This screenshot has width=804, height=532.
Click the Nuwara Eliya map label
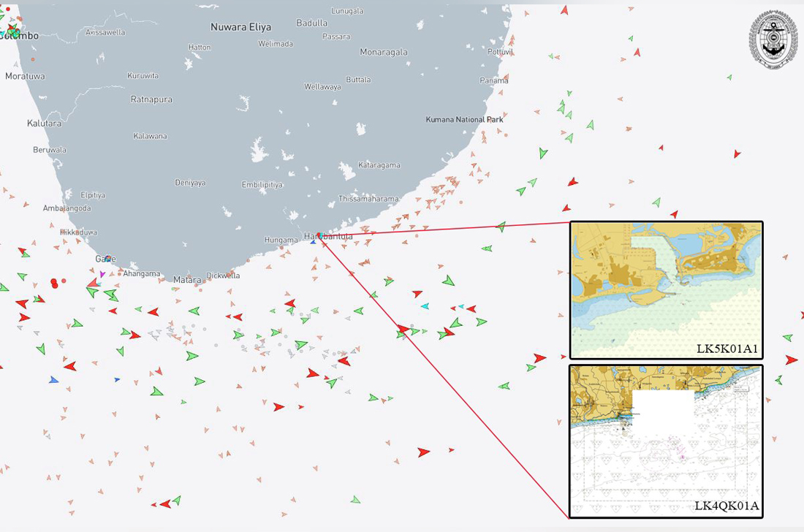(240, 27)
